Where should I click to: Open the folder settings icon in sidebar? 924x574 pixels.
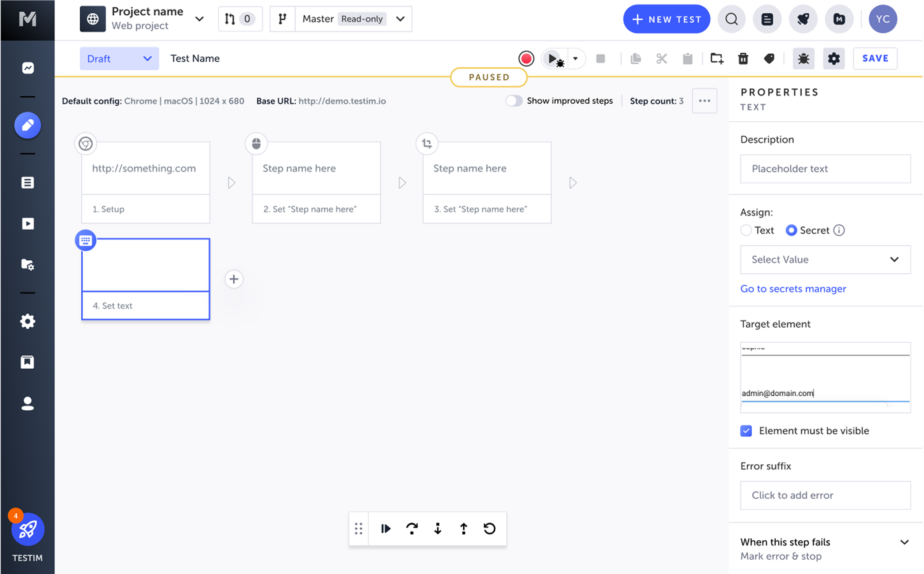(28, 264)
